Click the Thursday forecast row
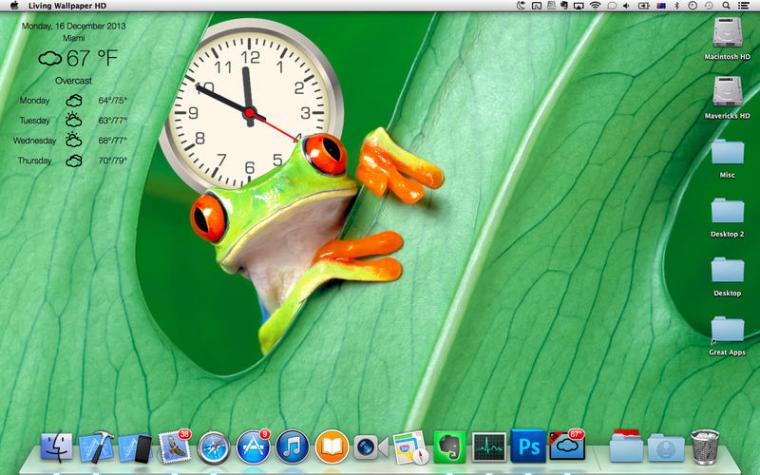Viewport: 760px width, 475px height. [73, 160]
